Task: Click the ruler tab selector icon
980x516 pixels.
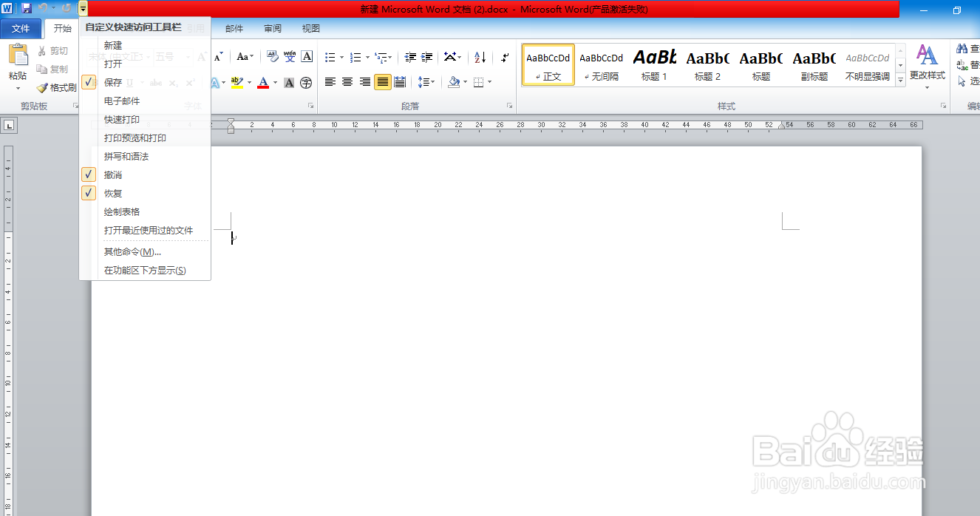Action: point(10,126)
